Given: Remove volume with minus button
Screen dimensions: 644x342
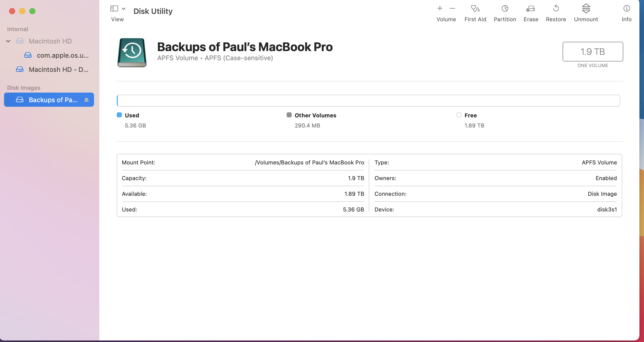Looking at the screenshot, I should tap(452, 9).
